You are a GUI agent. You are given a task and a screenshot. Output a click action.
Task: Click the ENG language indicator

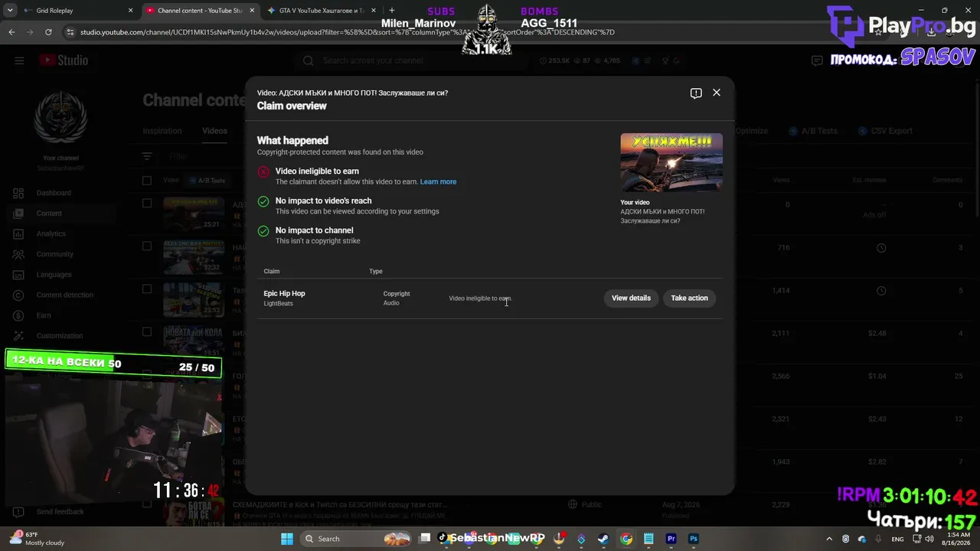897,539
